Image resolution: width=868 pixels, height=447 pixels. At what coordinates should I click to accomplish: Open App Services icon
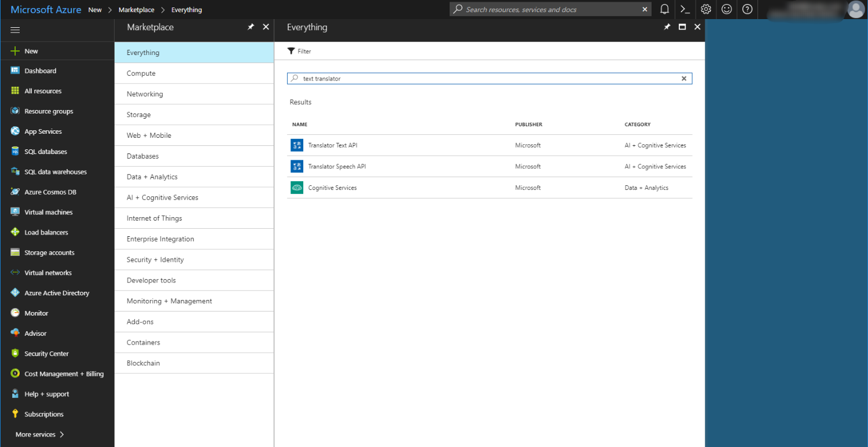pos(15,131)
